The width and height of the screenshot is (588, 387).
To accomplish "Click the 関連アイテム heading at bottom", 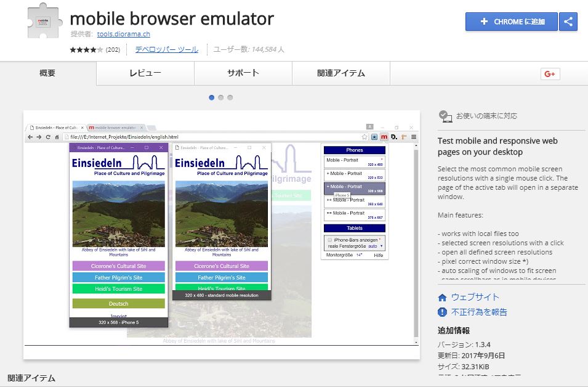I will (x=31, y=378).
